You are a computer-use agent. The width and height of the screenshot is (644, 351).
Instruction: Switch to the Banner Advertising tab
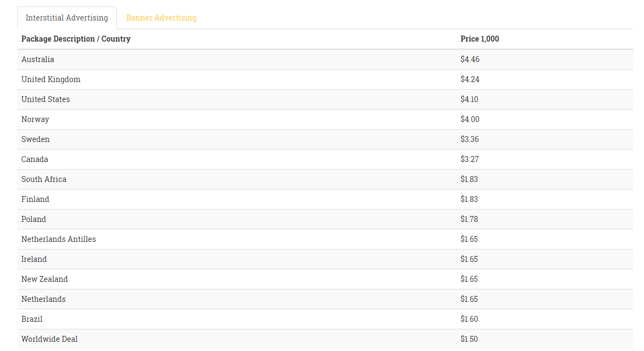161,18
